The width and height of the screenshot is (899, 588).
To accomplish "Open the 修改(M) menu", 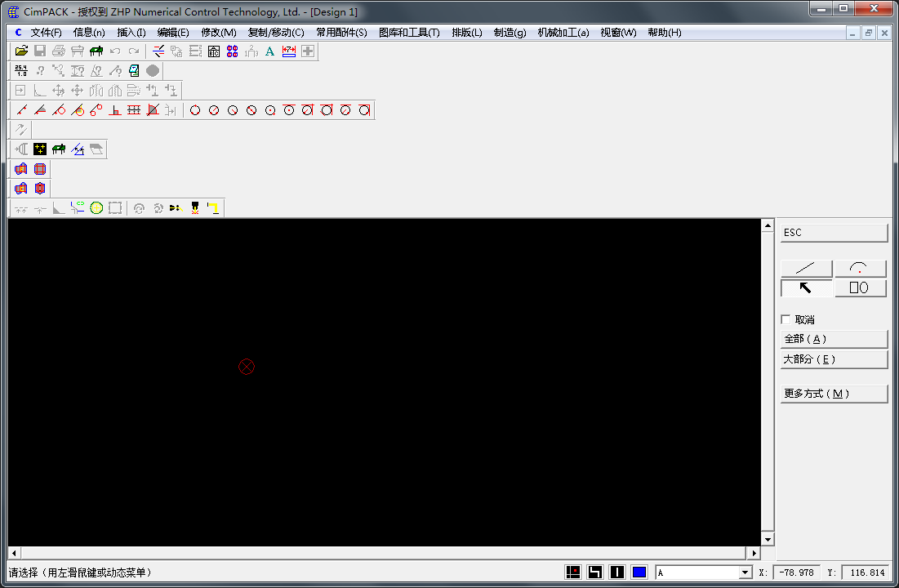I will (x=219, y=33).
